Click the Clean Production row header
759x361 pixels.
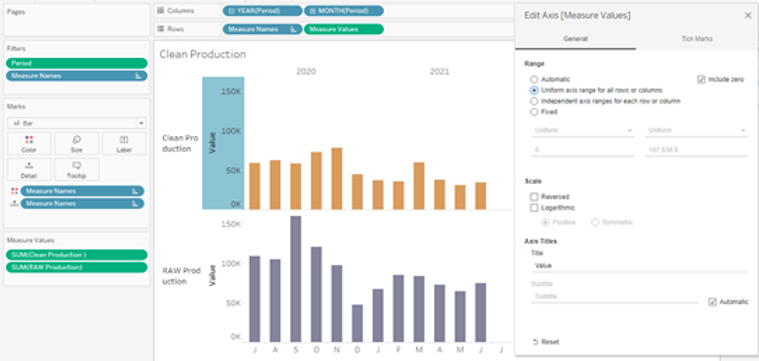click(180, 143)
